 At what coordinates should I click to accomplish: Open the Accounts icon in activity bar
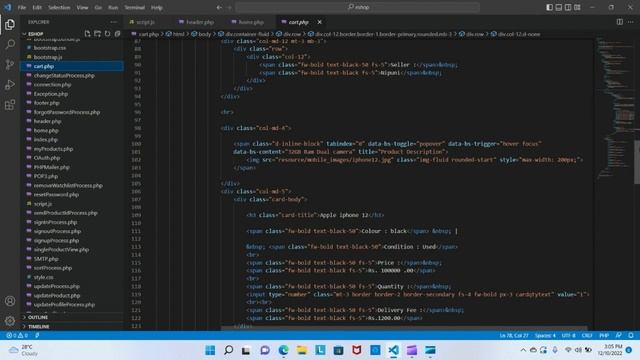pyautogui.click(x=10, y=301)
